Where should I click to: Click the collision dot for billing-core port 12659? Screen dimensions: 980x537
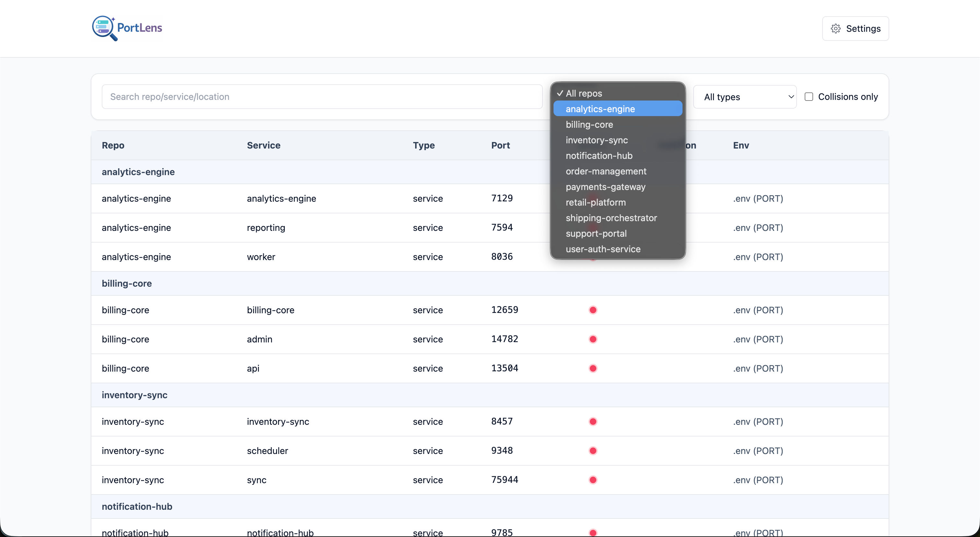tap(593, 310)
